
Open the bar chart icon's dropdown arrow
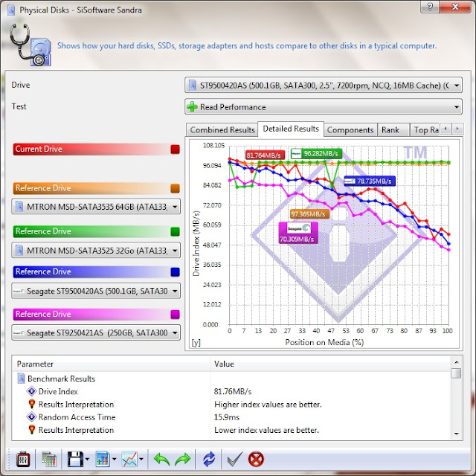click(x=114, y=459)
